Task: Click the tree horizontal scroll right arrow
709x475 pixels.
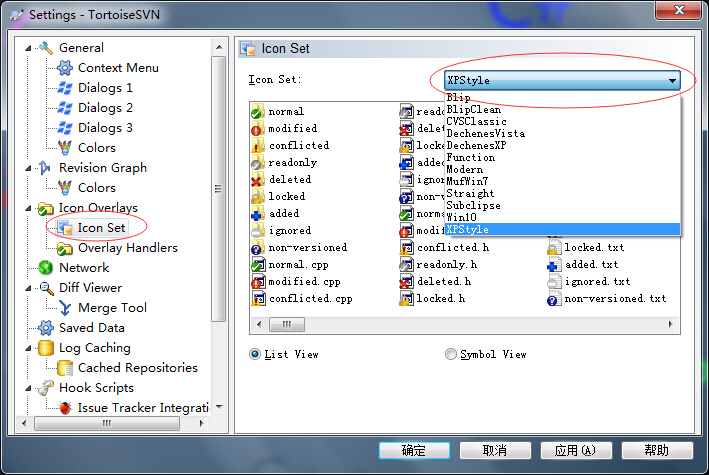Action: 201,423
